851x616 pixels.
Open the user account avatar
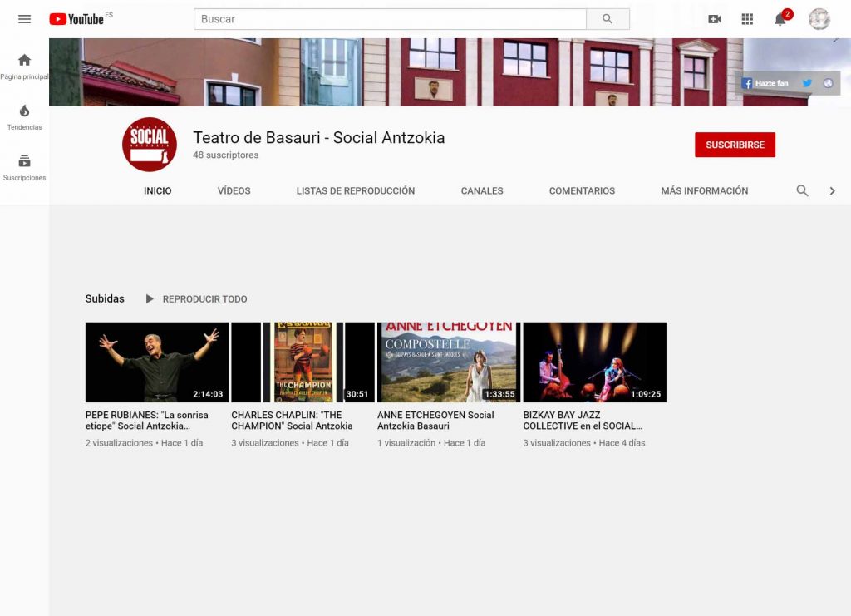tap(819, 19)
